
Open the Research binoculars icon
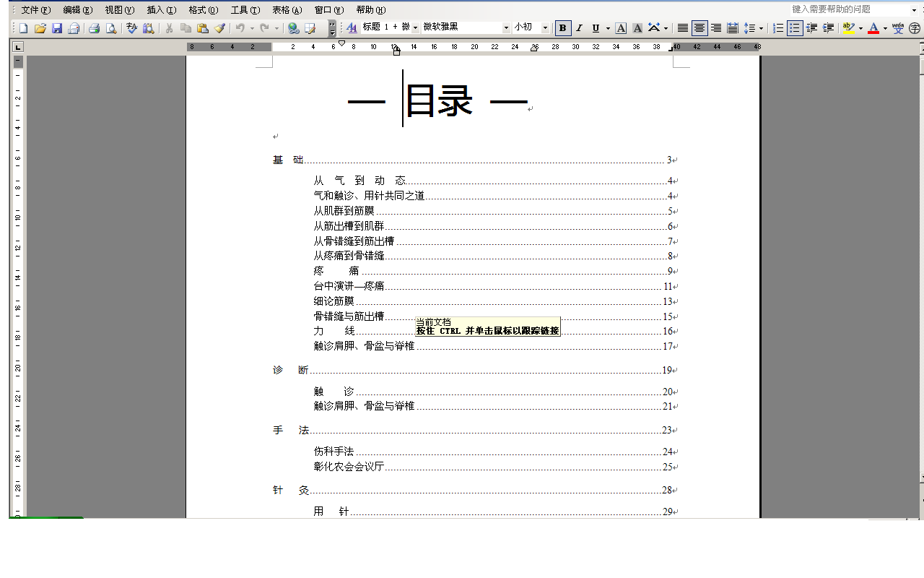point(149,28)
